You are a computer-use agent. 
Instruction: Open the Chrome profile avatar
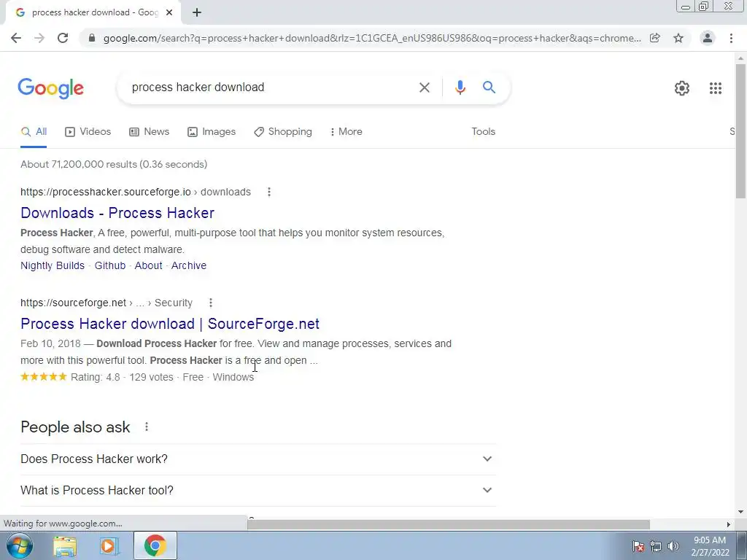click(708, 38)
